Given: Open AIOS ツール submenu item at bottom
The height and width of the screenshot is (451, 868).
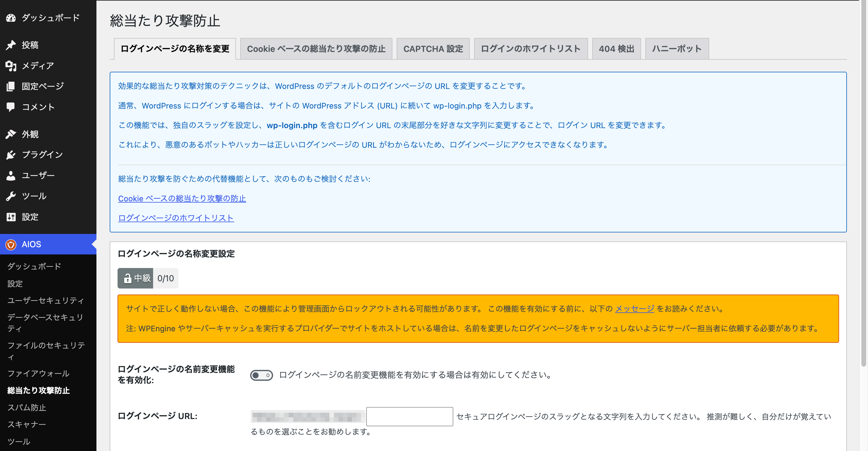Looking at the screenshot, I should pos(19,442).
